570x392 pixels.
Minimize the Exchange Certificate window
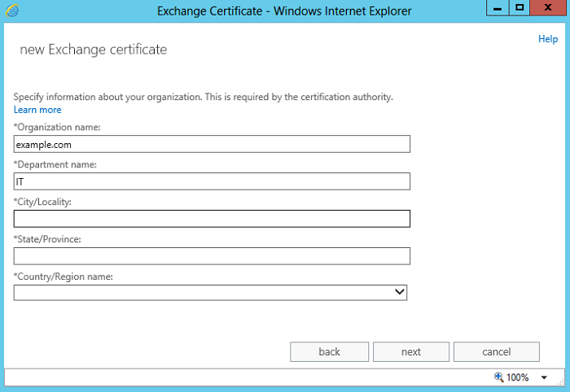(x=498, y=8)
